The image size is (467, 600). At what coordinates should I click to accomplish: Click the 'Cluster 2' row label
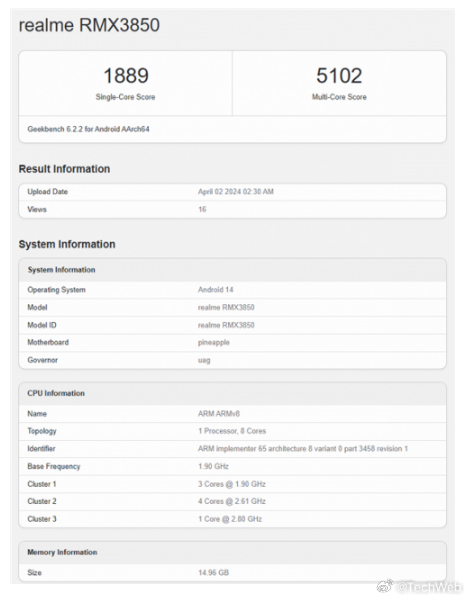coord(42,501)
